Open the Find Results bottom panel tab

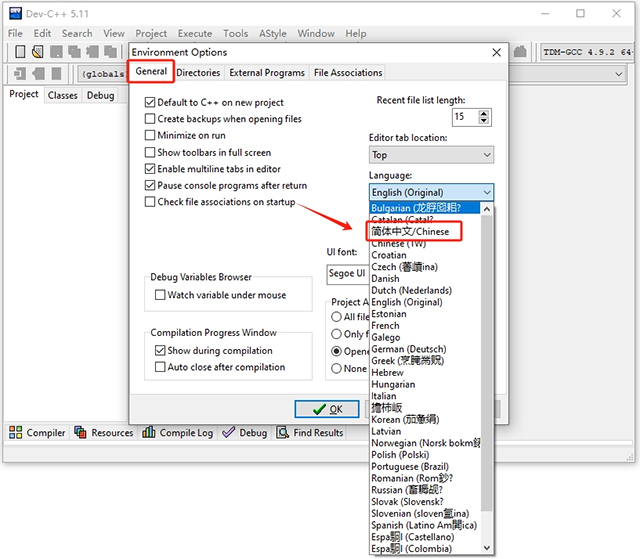(310, 433)
